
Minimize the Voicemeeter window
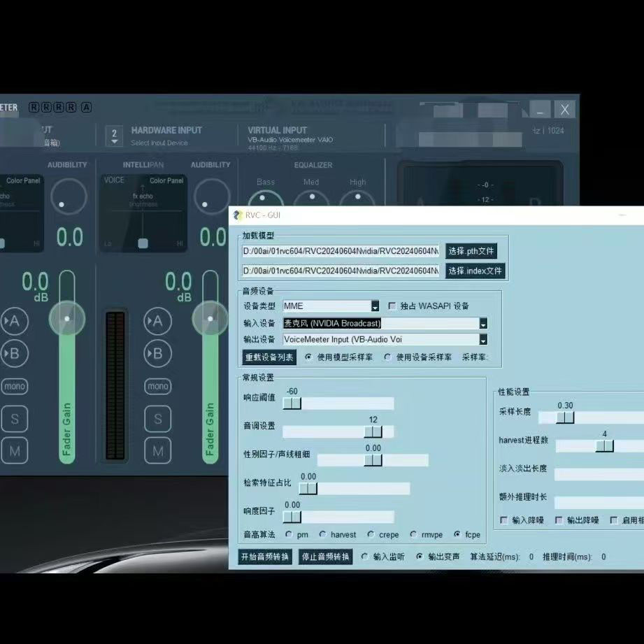(540, 110)
